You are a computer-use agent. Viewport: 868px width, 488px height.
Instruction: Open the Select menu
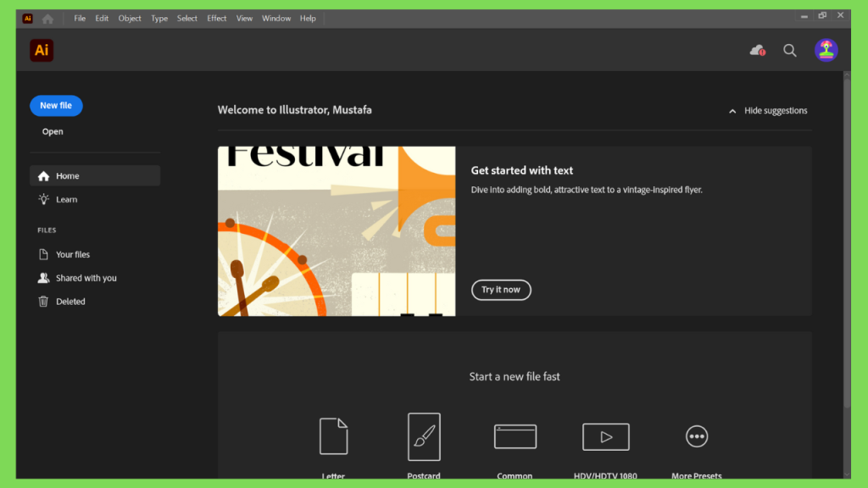(x=187, y=19)
